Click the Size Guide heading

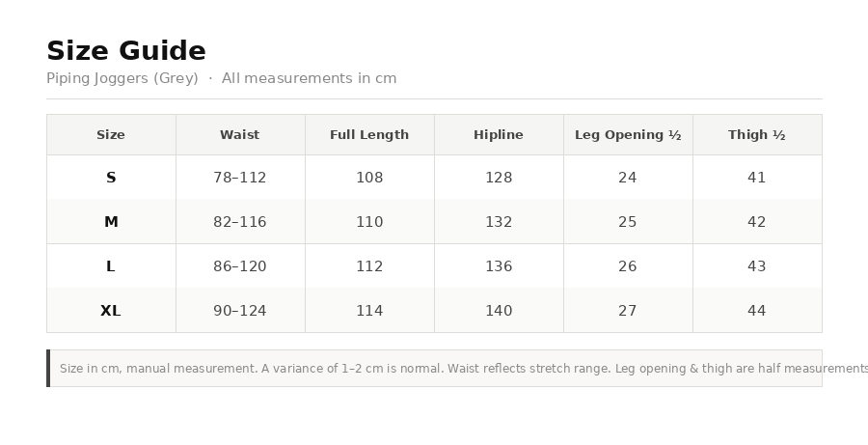coord(126,51)
